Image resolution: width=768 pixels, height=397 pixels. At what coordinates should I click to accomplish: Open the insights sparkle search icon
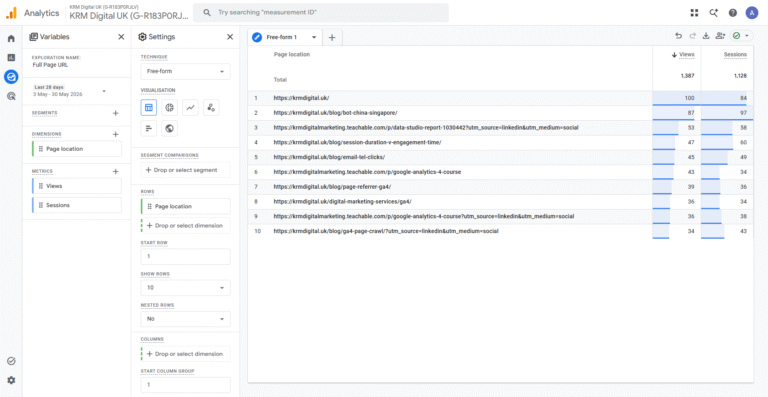coord(714,13)
